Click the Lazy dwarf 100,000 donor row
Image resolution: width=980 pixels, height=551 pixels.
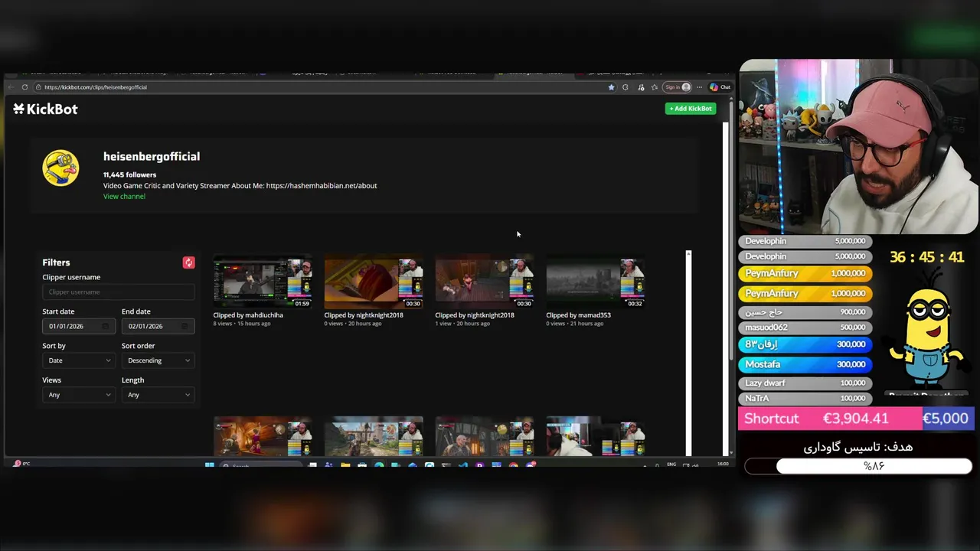pyautogui.click(x=805, y=383)
